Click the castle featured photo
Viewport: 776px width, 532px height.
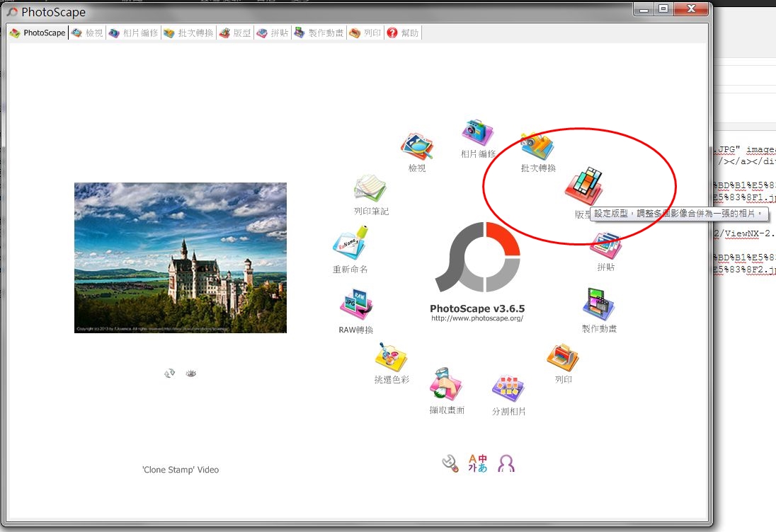coord(181,258)
